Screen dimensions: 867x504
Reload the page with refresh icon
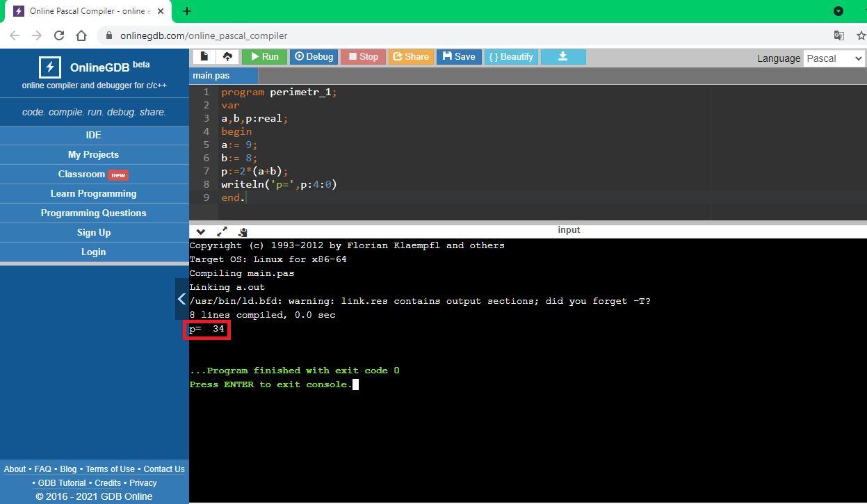(59, 35)
